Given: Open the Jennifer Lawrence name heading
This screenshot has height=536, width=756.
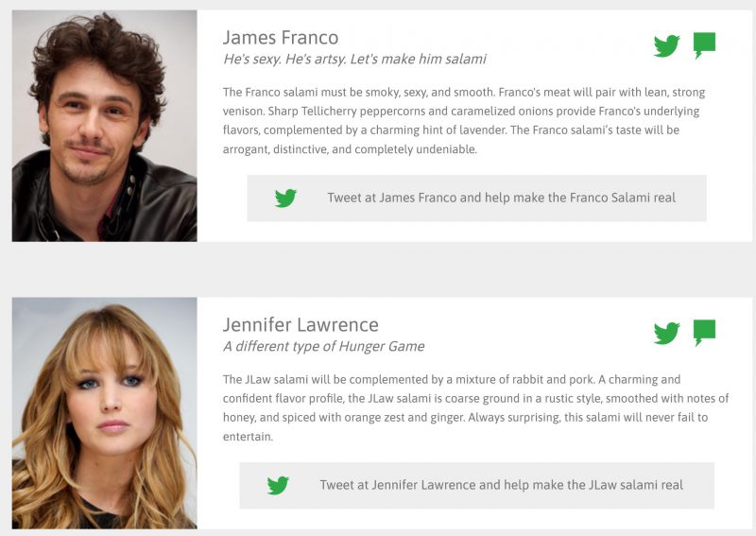Looking at the screenshot, I should click(301, 325).
